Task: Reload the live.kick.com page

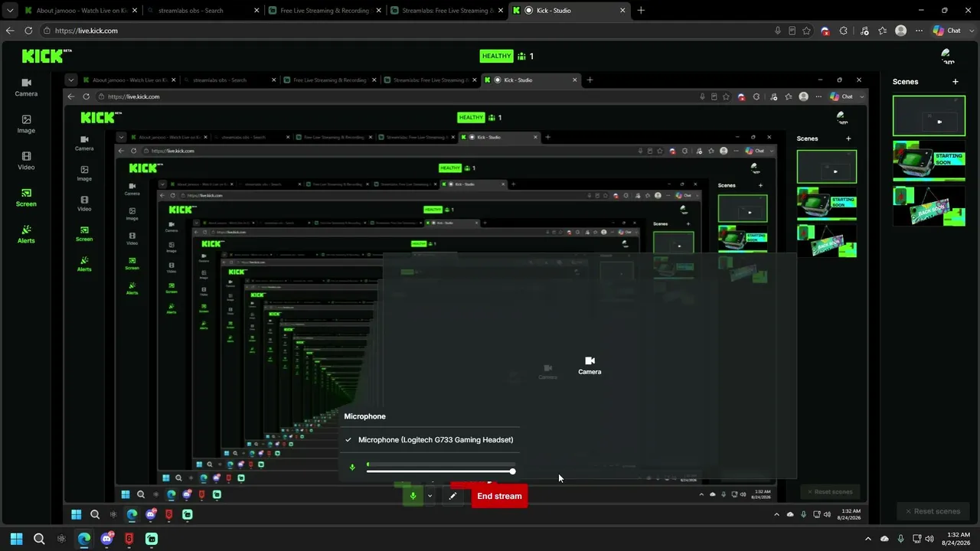Action: click(x=28, y=31)
